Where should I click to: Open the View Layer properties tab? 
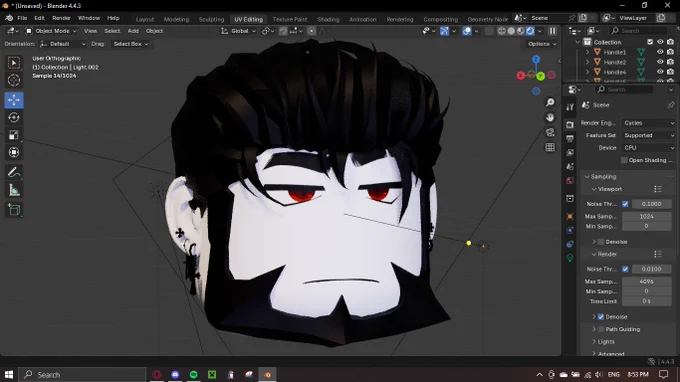570,152
